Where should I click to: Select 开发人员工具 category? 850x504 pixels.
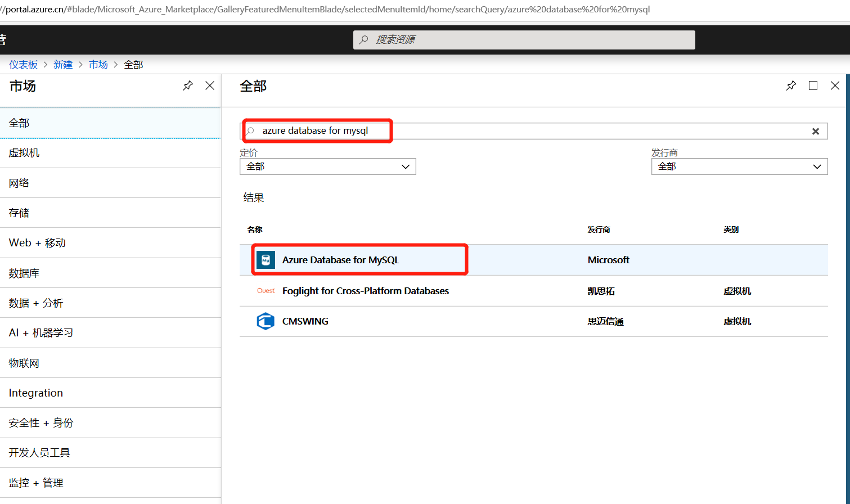[x=110, y=453]
